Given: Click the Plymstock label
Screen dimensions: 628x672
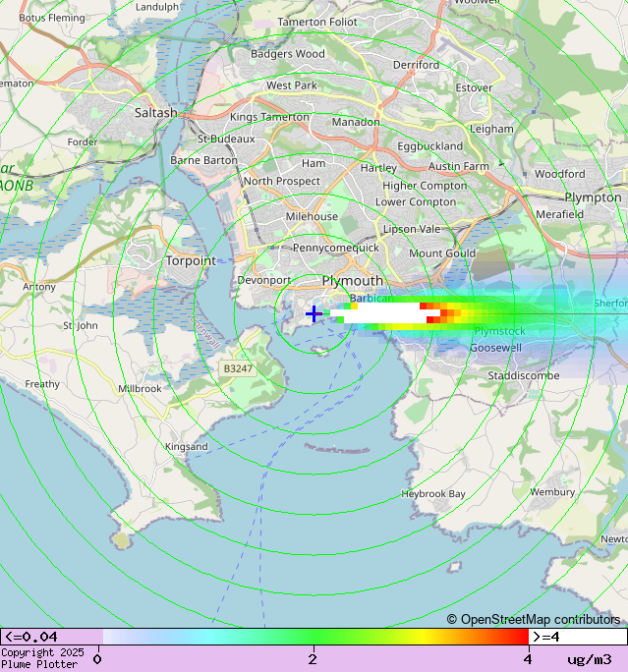Looking at the screenshot, I should click(500, 331).
